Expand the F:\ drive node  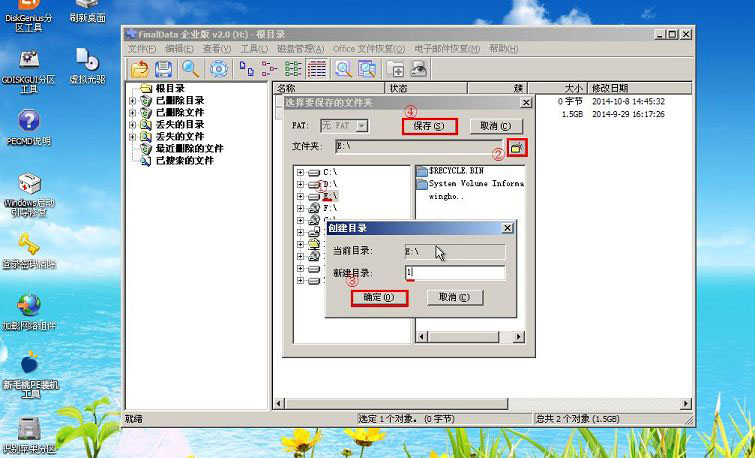pyautogui.click(x=300, y=208)
